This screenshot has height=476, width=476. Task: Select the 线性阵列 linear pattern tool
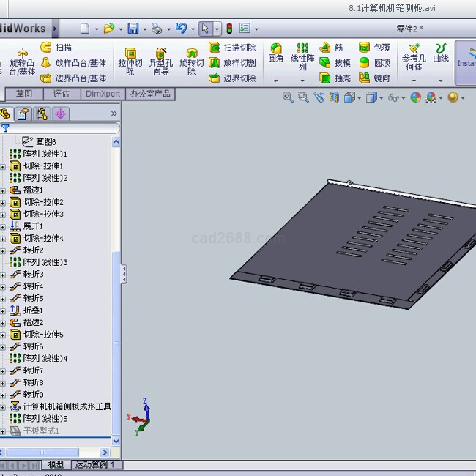click(302, 56)
